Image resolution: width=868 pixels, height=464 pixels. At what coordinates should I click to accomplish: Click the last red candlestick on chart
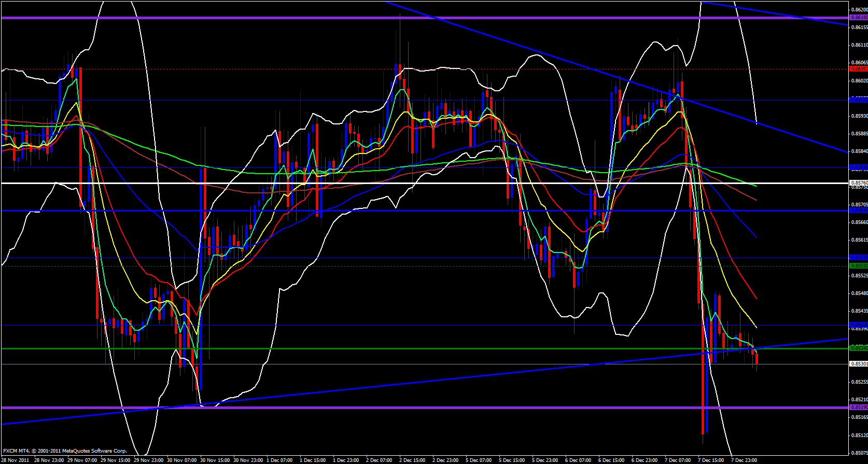tap(757, 359)
